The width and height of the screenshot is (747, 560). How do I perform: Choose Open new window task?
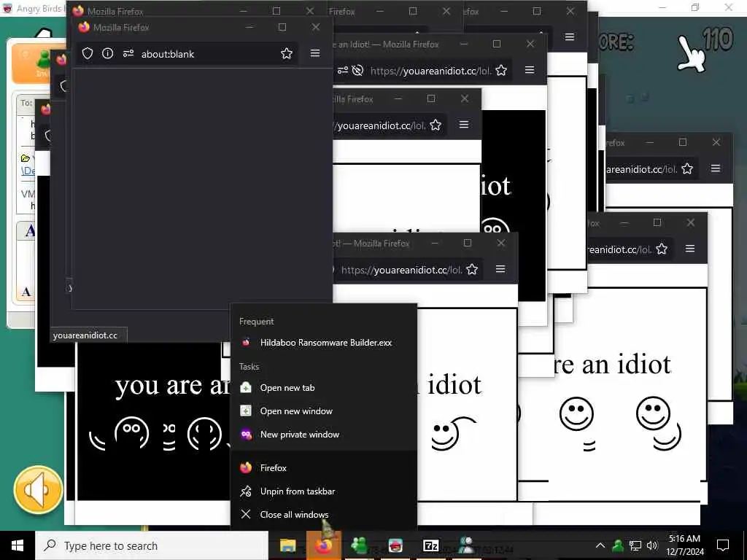[x=323, y=411]
